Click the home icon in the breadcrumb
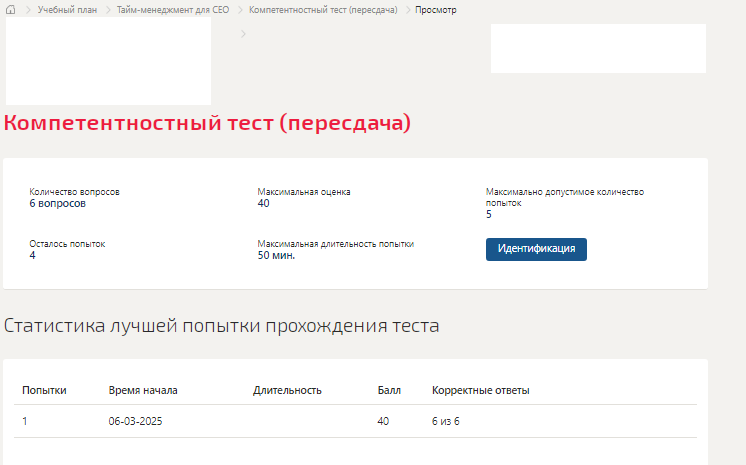The height and width of the screenshot is (465, 746). (x=12, y=10)
